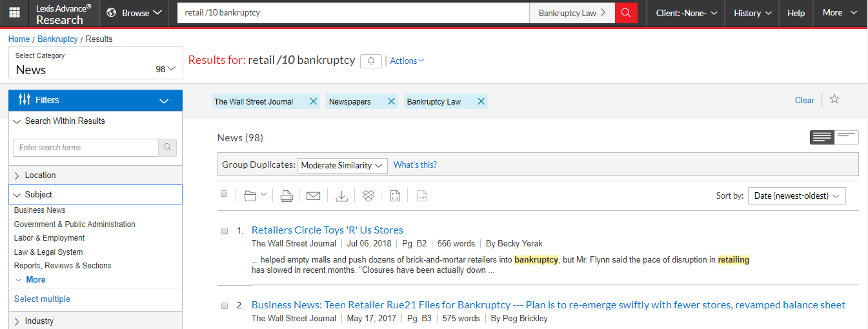
Task: Collapse Search Within Results section
Action: click(96, 121)
